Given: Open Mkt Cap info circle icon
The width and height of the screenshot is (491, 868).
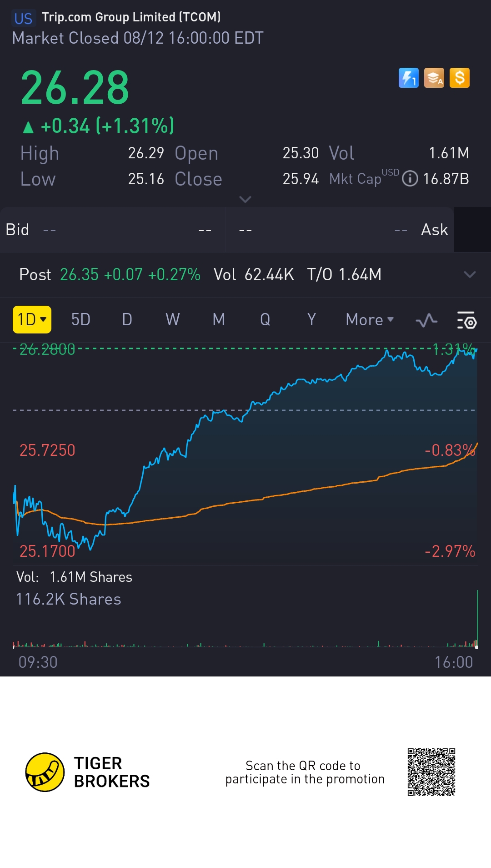Looking at the screenshot, I should (410, 178).
